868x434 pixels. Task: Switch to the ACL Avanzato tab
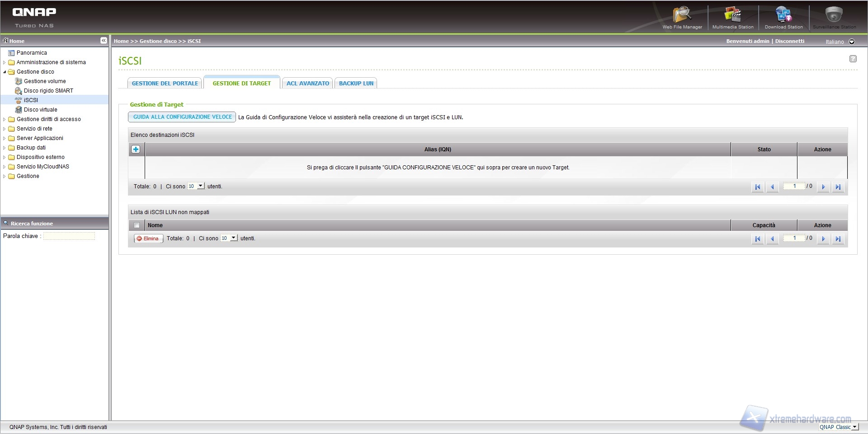pos(307,84)
